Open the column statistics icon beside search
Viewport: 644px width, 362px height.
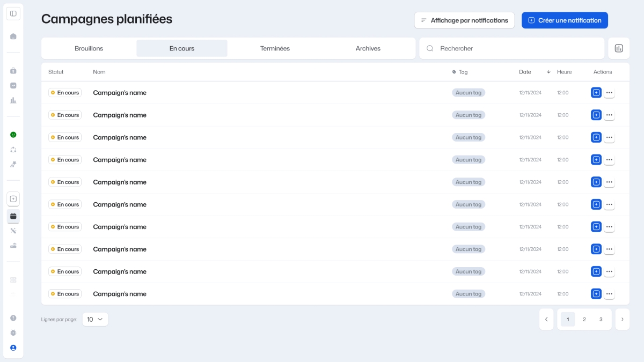(619, 48)
